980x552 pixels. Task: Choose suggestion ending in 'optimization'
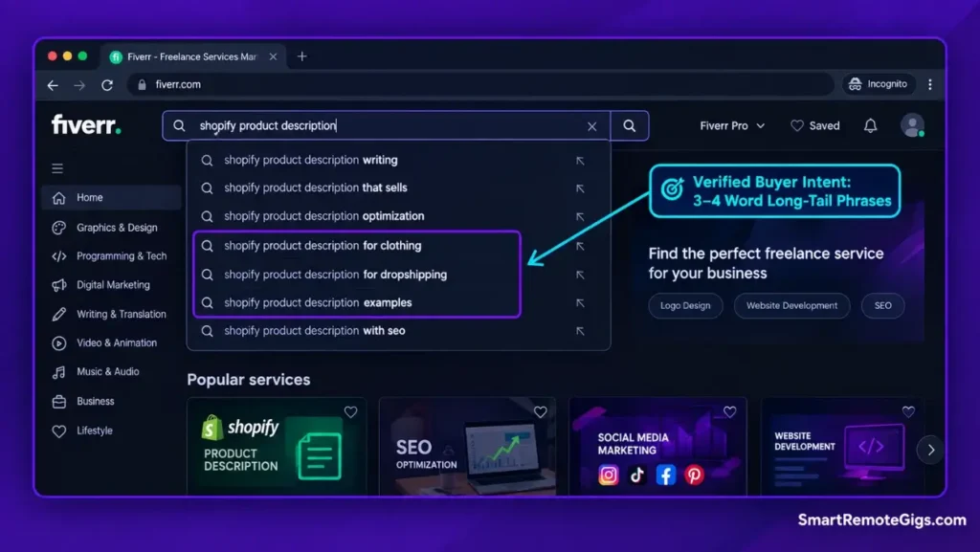[x=398, y=216]
